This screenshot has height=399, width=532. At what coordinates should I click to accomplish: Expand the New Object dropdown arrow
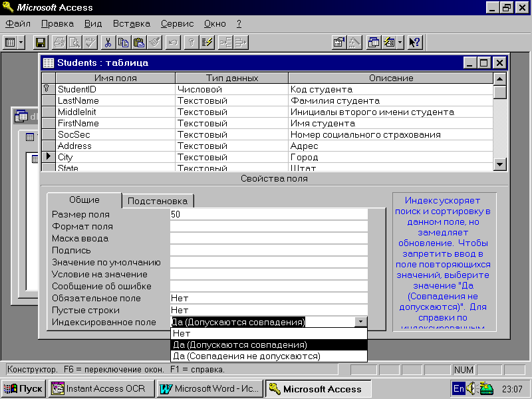(x=400, y=43)
